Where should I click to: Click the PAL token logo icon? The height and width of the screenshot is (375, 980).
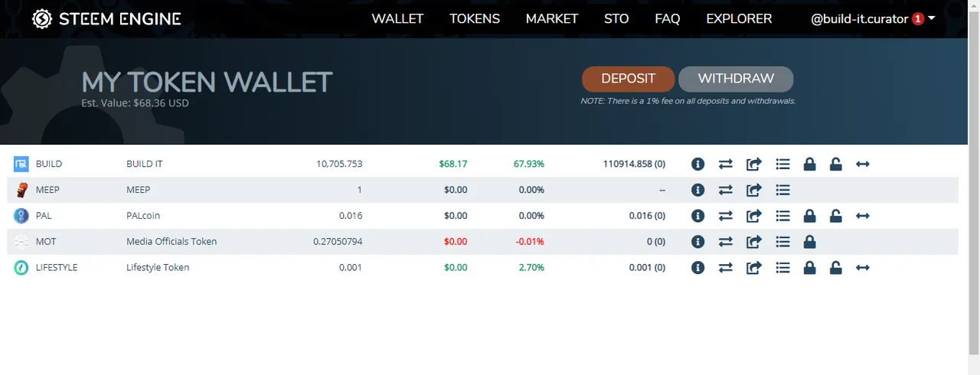21,216
